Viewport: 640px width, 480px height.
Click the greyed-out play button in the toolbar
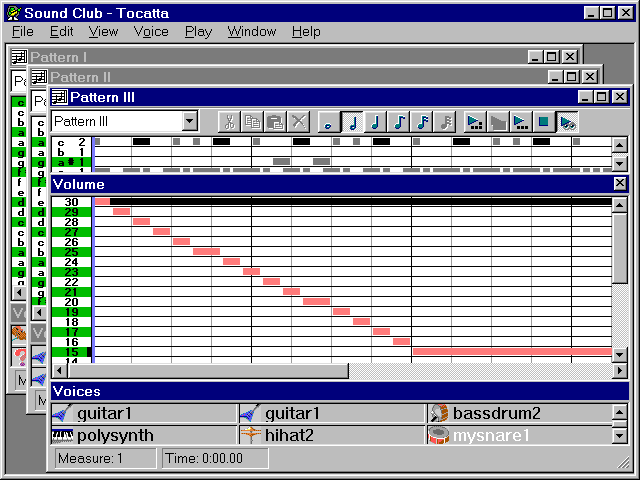498,122
